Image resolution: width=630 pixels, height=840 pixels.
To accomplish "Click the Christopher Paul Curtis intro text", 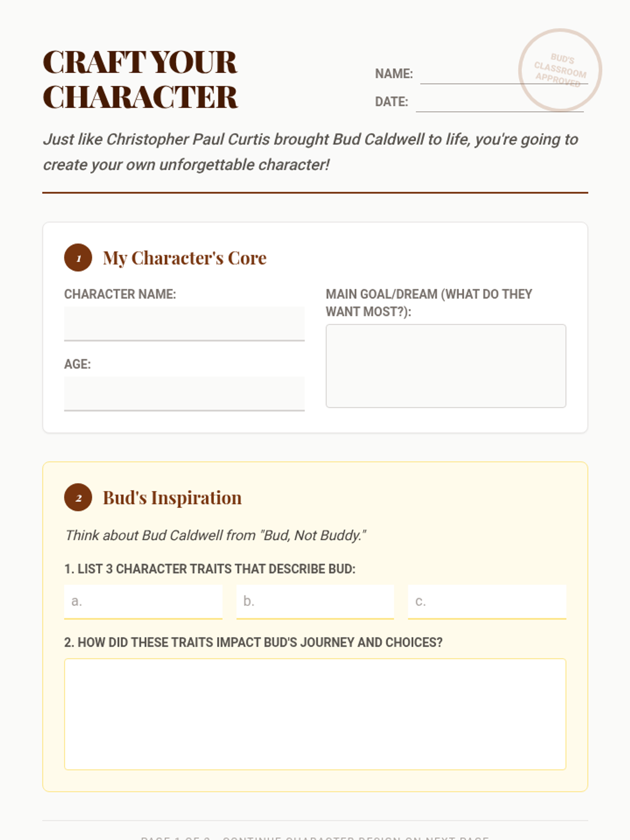I will [x=310, y=152].
